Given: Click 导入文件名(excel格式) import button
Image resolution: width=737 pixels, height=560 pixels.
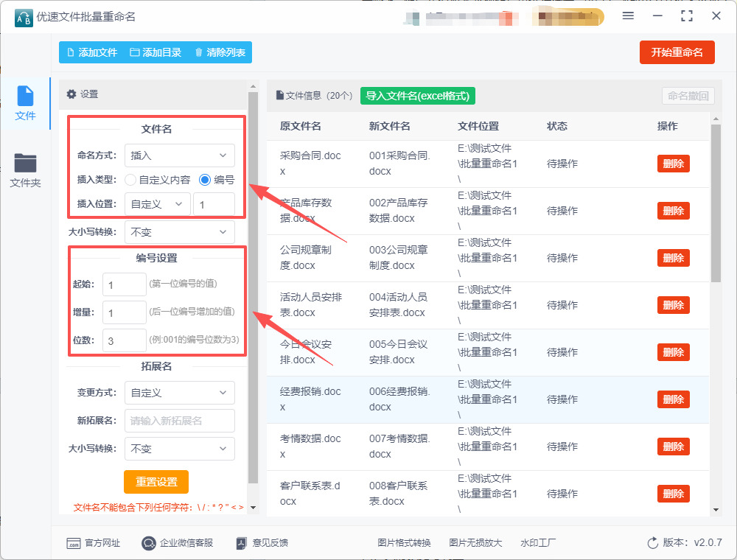Looking at the screenshot, I should pos(418,95).
